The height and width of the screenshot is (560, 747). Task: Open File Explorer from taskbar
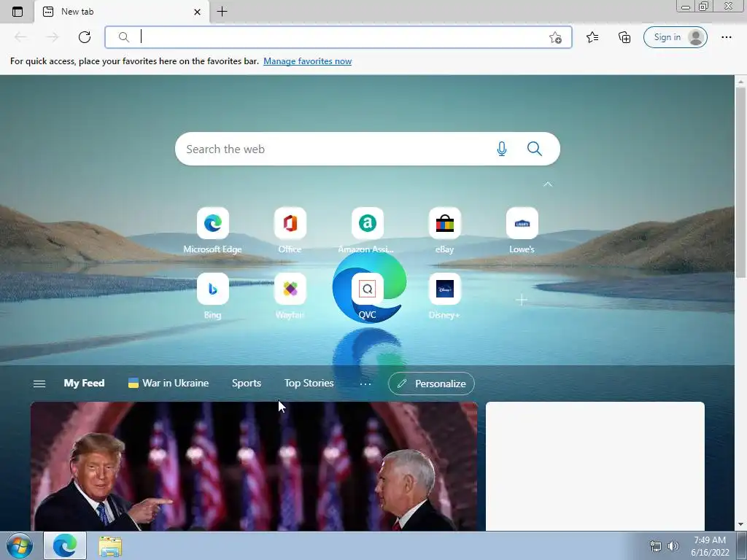point(110,546)
